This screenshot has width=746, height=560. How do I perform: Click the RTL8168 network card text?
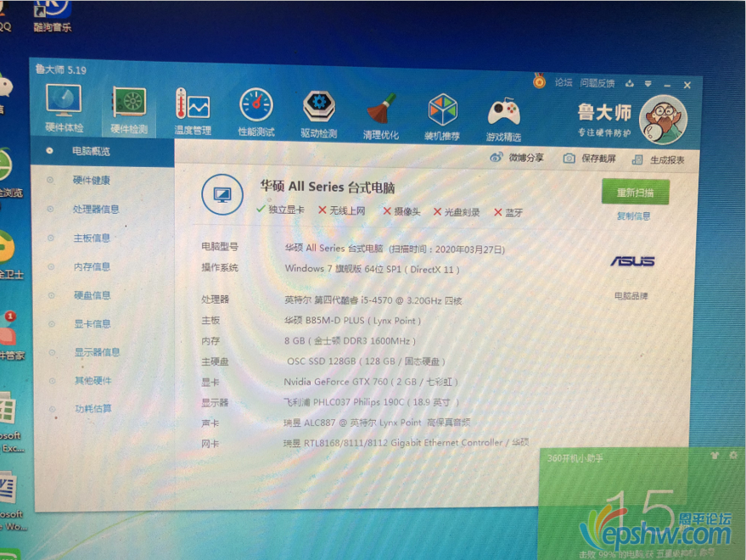point(407,442)
